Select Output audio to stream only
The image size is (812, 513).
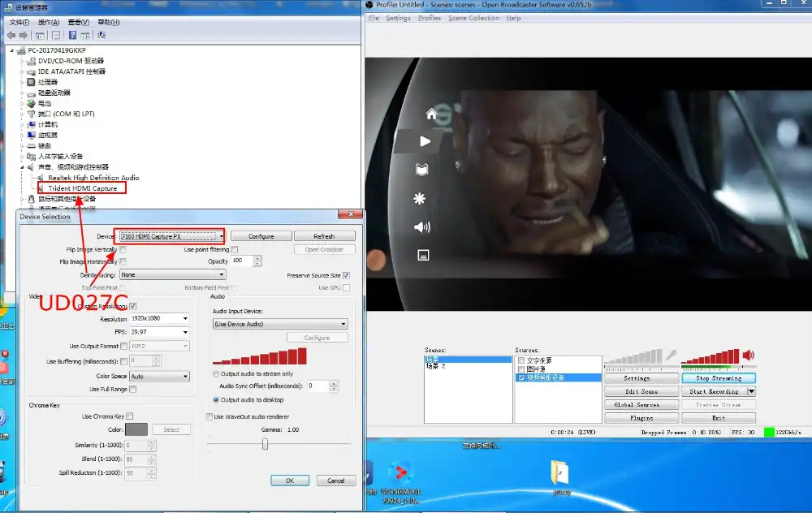click(216, 373)
